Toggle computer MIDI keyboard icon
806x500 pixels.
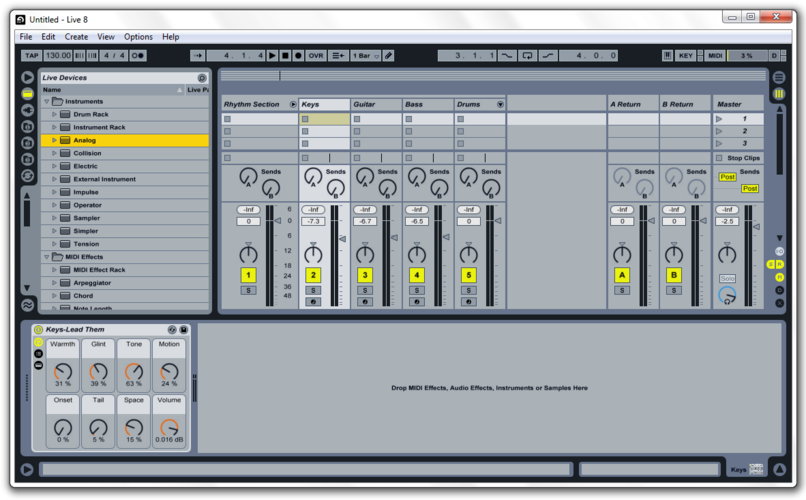667,55
